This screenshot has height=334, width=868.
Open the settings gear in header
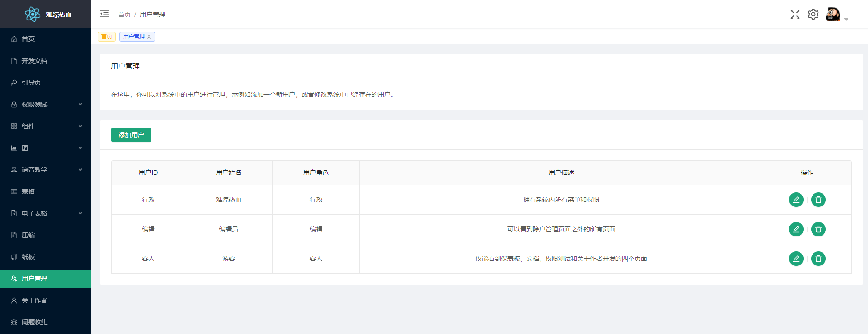(x=813, y=15)
